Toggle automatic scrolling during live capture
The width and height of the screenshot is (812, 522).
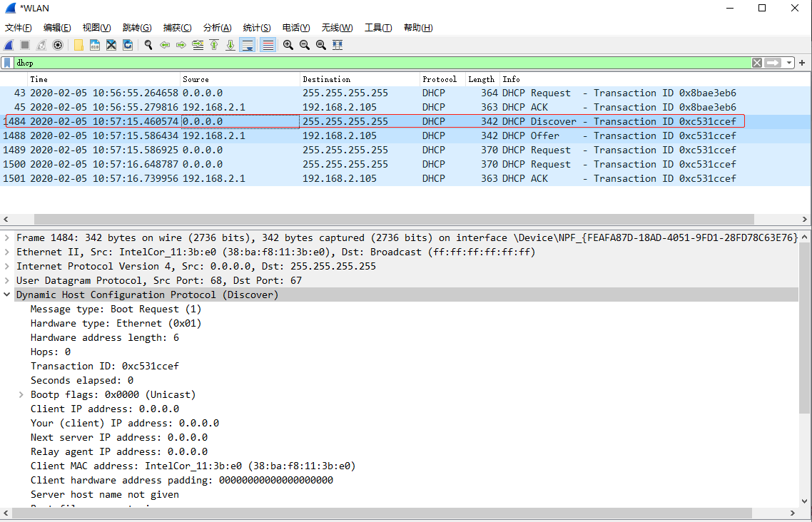[x=246, y=45]
